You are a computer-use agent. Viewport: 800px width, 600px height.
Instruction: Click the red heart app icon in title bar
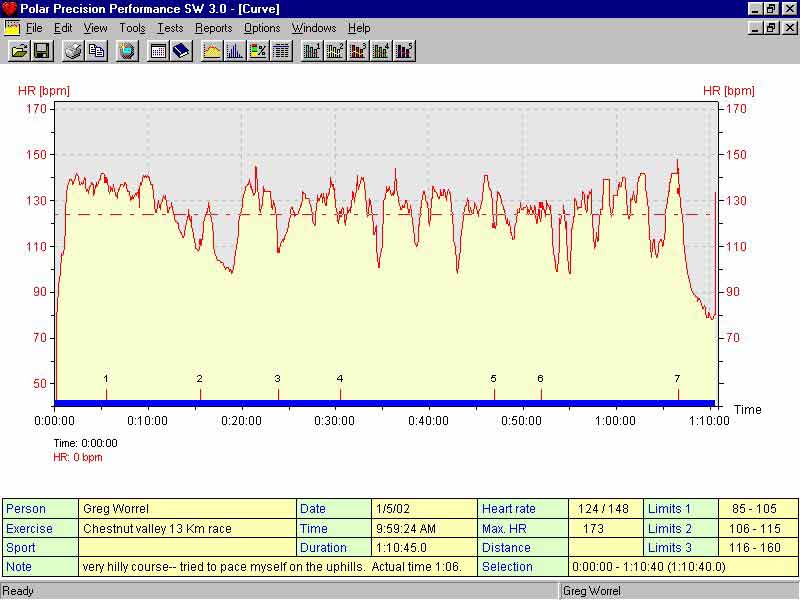(9, 9)
